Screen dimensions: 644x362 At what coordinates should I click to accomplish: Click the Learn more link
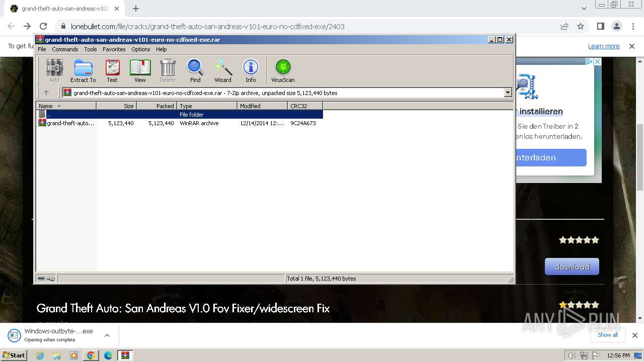point(604,46)
